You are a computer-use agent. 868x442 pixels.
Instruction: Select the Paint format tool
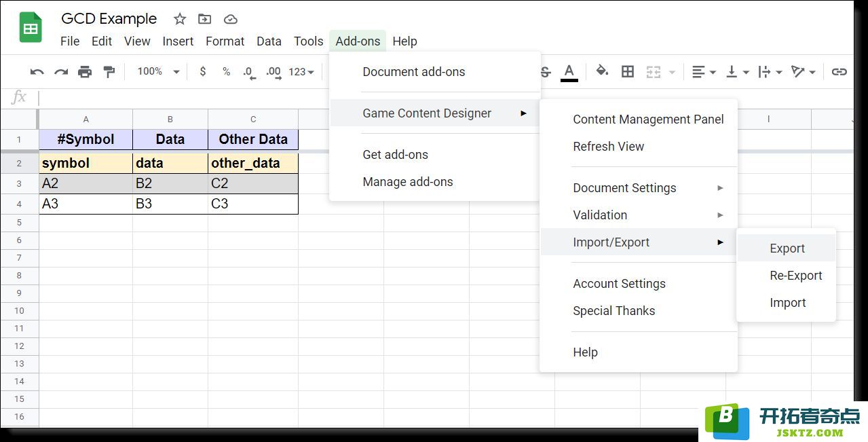coord(109,71)
